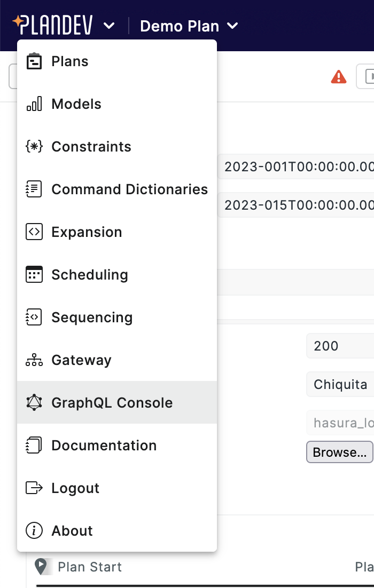This screenshot has width=374, height=588.
Task: Select Documentation from the menu
Action: coord(103,445)
